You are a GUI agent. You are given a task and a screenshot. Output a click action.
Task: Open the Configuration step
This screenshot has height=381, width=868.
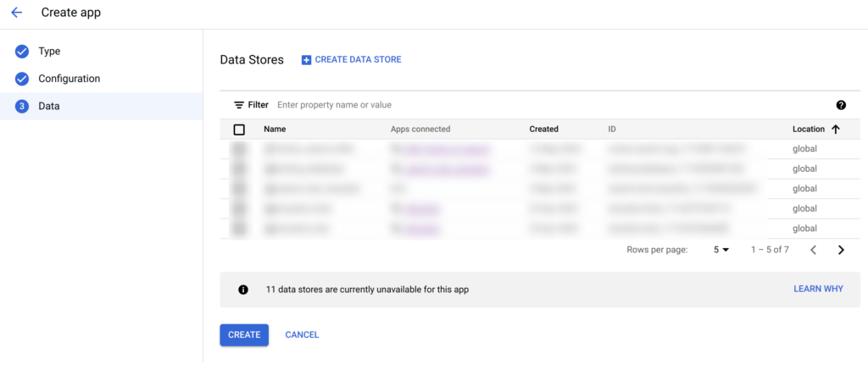[x=70, y=79]
